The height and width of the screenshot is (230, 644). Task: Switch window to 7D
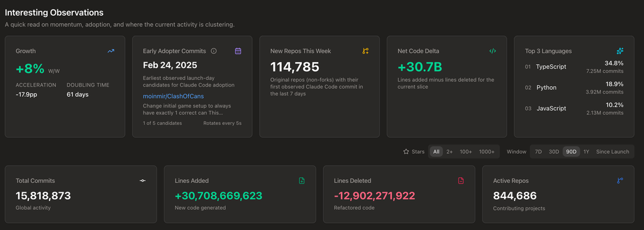538,151
